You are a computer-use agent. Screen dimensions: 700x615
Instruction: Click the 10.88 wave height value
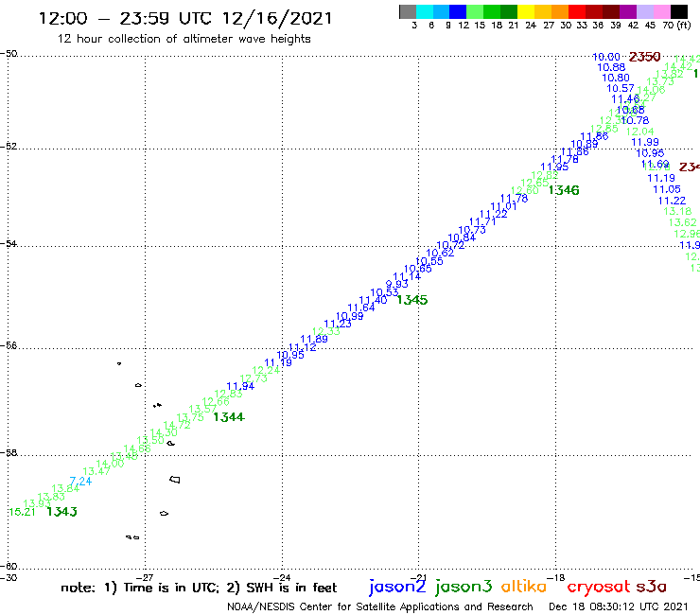click(611, 67)
